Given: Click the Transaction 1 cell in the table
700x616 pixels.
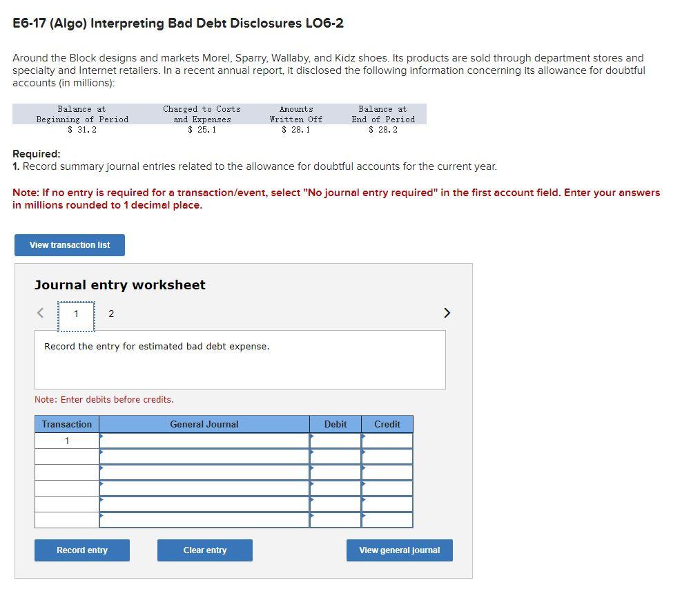Looking at the screenshot, I should coord(66,440).
